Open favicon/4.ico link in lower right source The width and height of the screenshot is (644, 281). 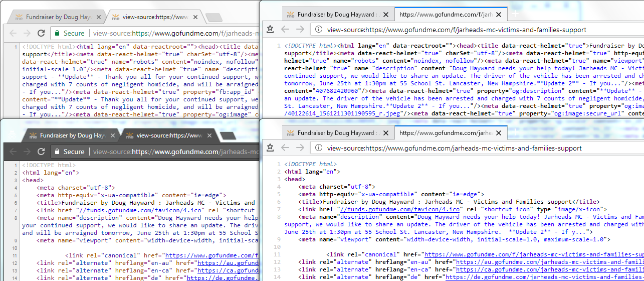tap(400, 209)
